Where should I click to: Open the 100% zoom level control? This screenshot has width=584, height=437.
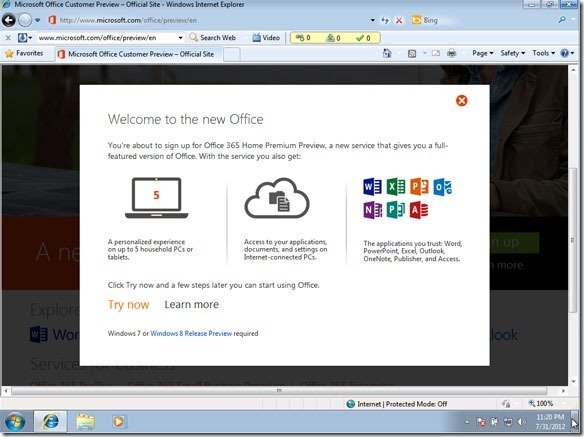click(542, 403)
